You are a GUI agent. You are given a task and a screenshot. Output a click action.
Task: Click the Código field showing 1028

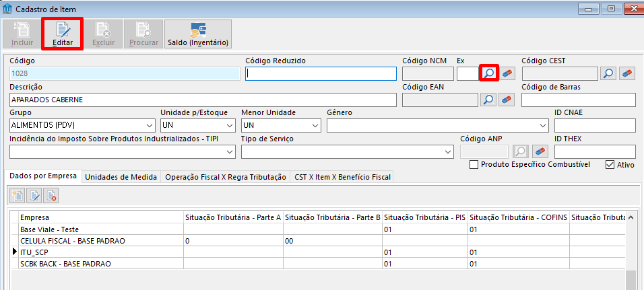(125, 74)
